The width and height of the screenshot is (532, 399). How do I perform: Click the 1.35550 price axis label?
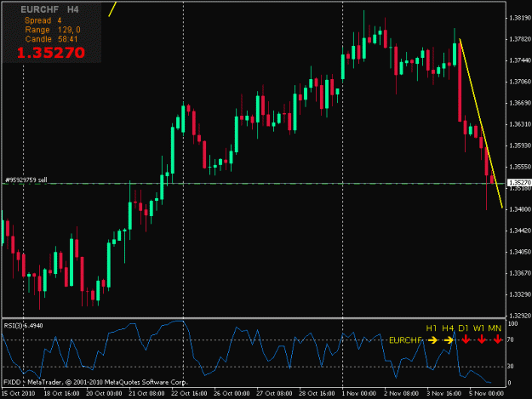click(x=520, y=167)
